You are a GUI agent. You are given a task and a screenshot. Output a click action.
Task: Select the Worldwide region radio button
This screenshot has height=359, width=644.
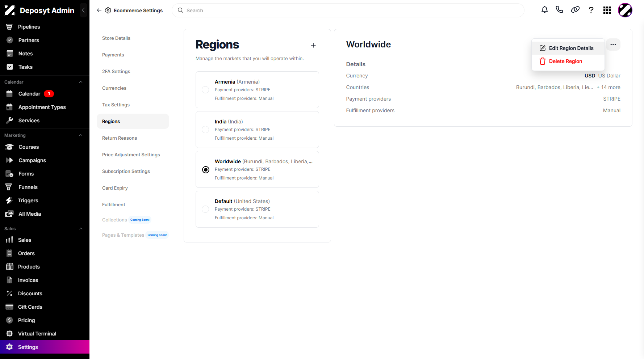tap(205, 170)
